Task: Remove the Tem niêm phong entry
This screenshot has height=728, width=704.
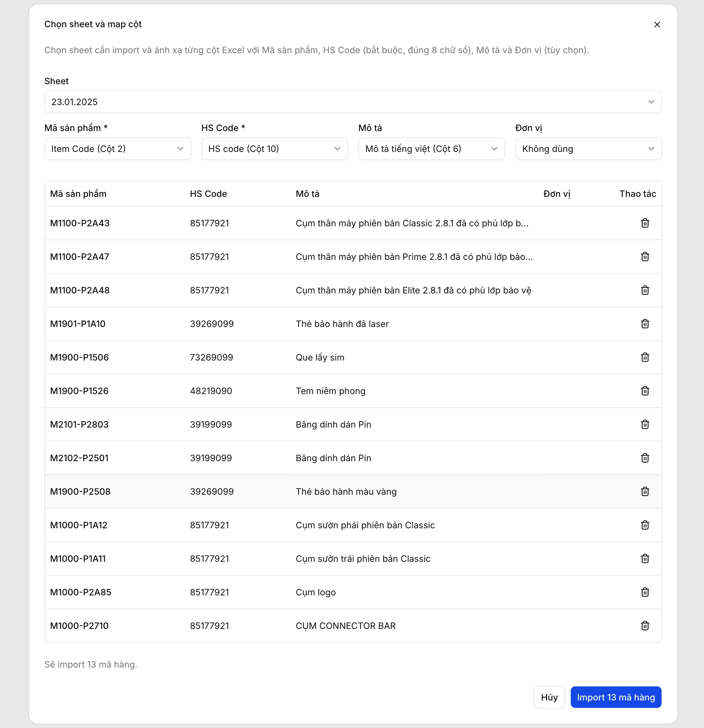Action: [645, 390]
